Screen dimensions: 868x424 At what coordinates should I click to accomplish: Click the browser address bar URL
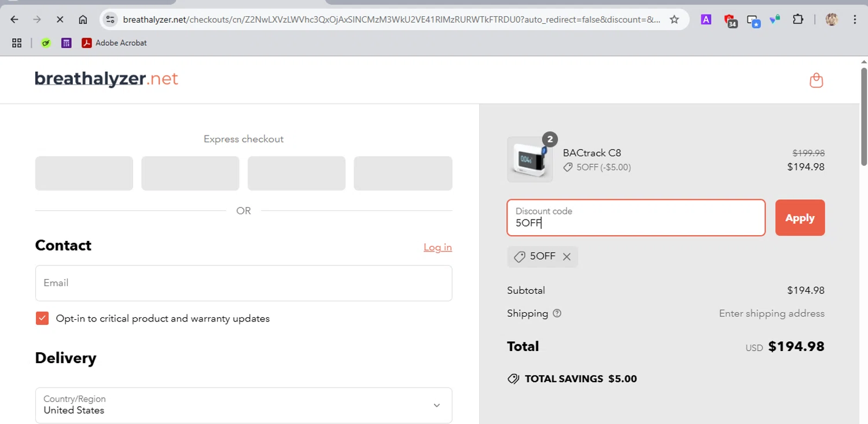391,19
